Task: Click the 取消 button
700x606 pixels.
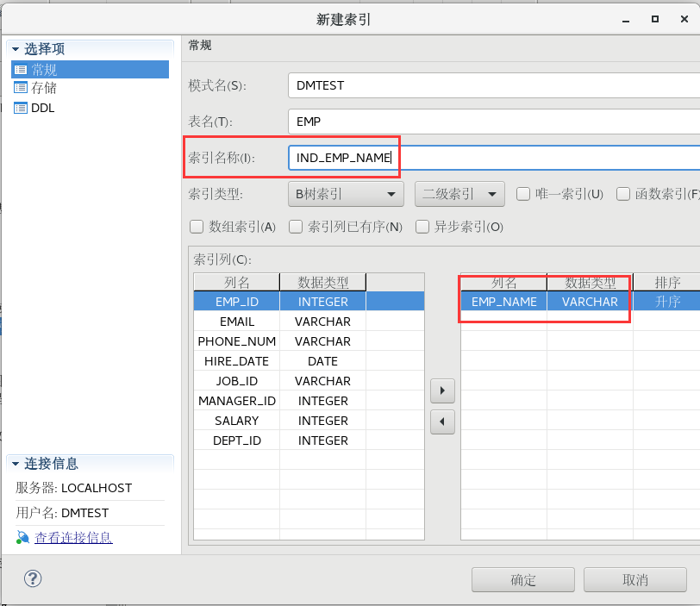Action: tap(635, 579)
